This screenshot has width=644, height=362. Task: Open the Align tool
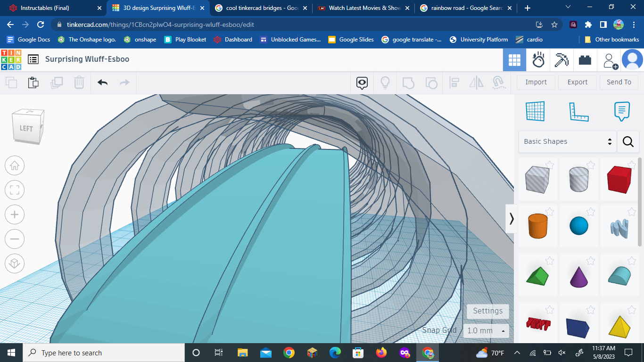[454, 82]
